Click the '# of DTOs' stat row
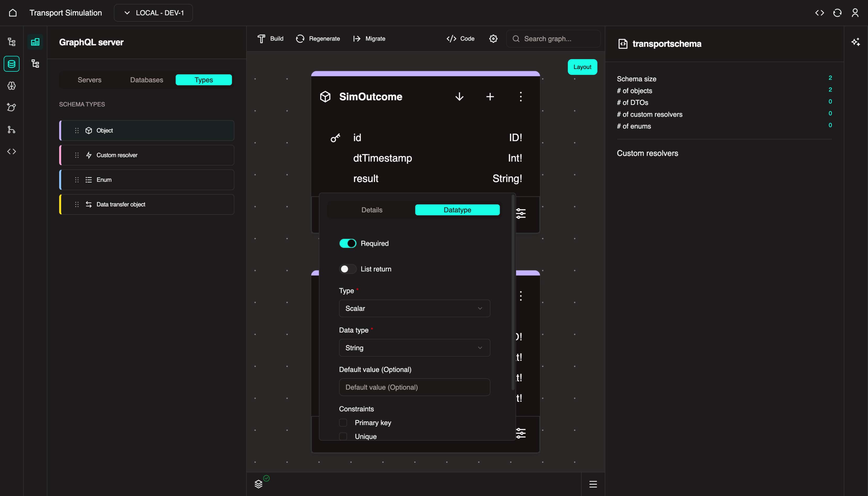This screenshot has width=868, height=496. click(x=724, y=103)
